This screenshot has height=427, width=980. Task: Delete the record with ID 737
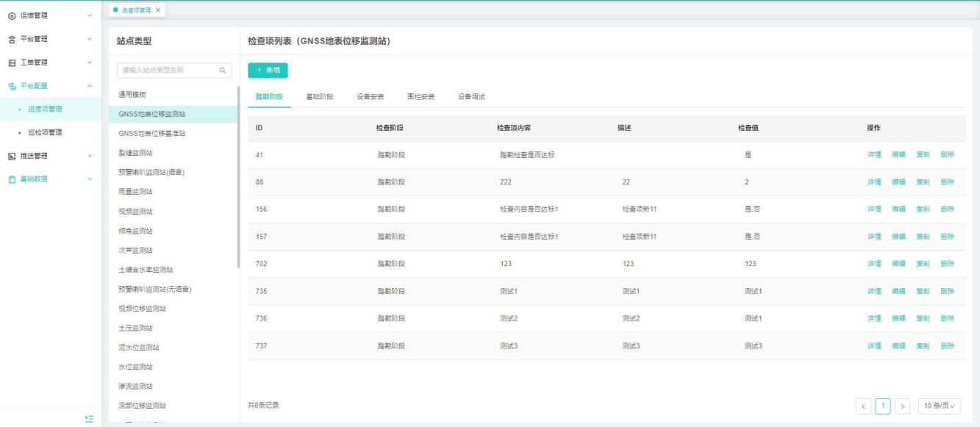tap(946, 345)
